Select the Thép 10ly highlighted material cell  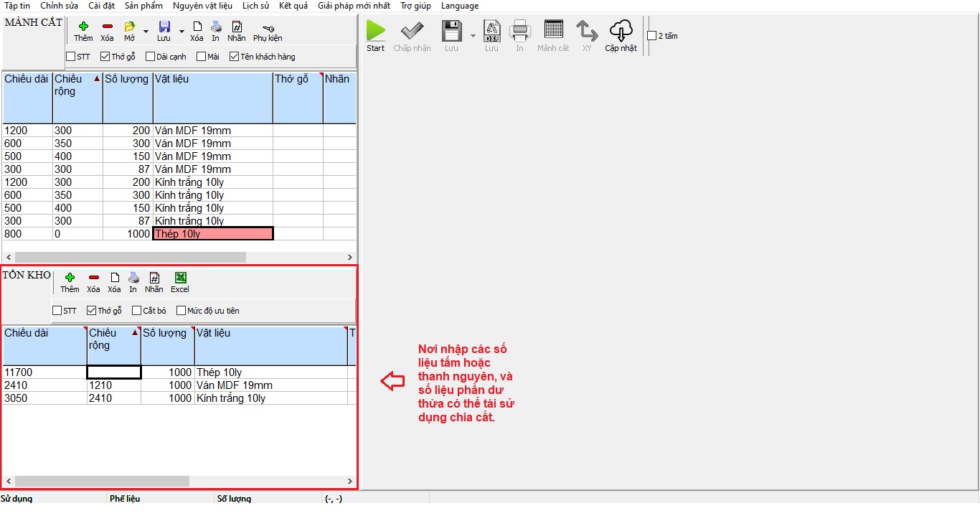212,233
